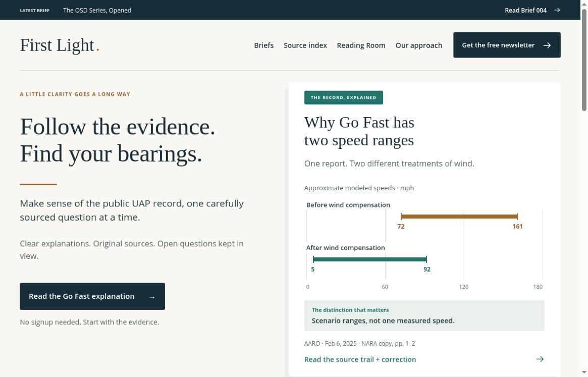Open the Briefs nav item
Viewport: 588px width, 377px height.
263,45
